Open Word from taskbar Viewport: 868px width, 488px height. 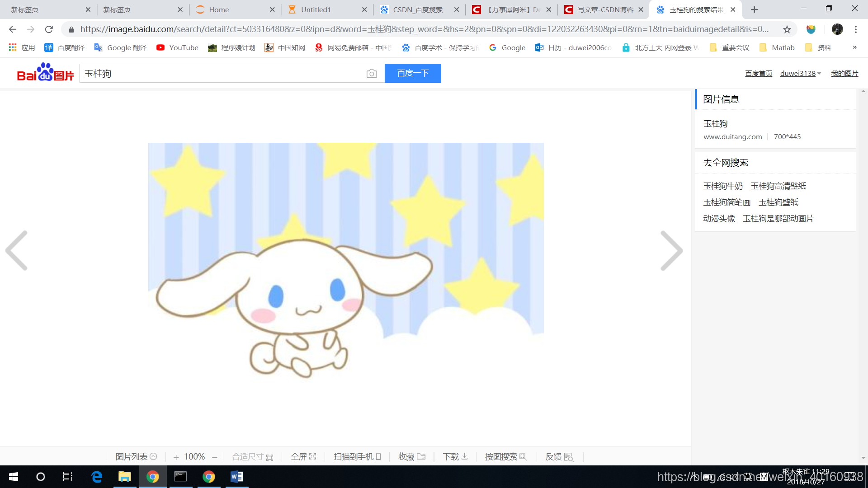(237, 477)
